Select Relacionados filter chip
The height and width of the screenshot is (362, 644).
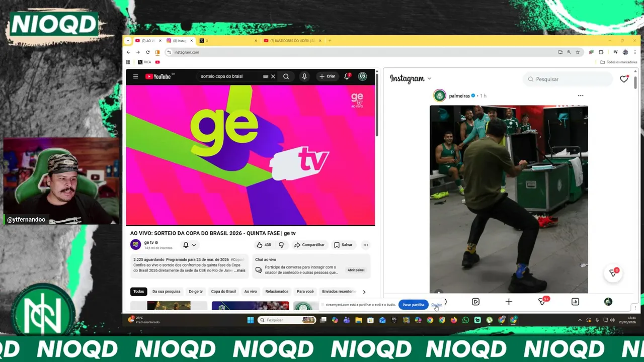tap(277, 292)
